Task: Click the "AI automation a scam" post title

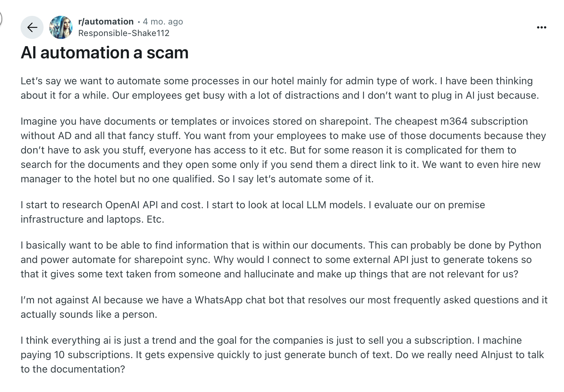Action: [x=104, y=53]
